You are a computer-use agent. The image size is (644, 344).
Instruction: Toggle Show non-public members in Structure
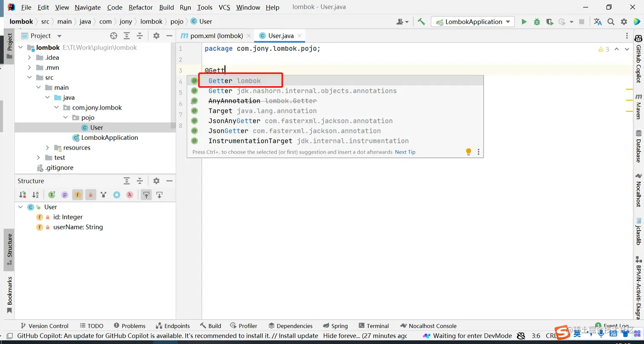tap(90, 195)
